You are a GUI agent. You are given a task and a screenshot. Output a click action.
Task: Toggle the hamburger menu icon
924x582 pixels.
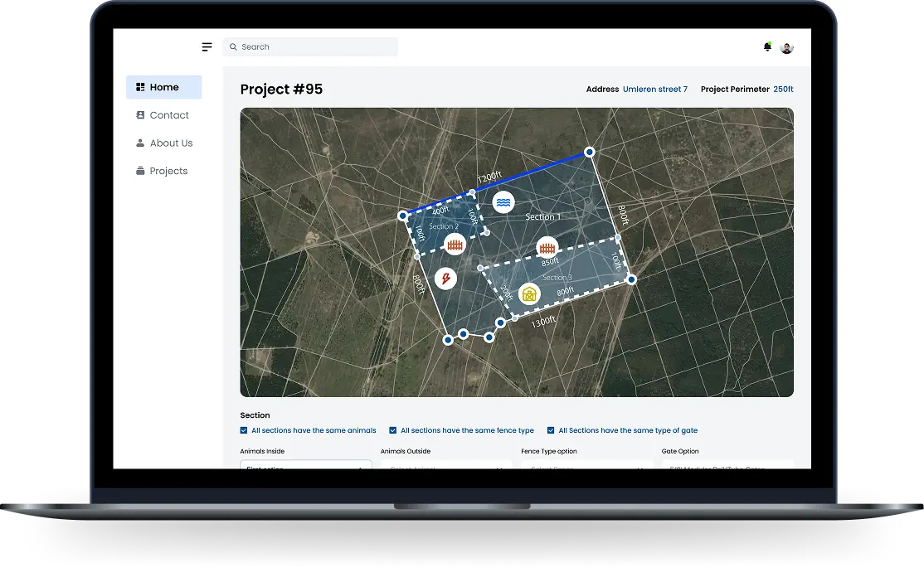pyautogui.click(x=207, y=47)
